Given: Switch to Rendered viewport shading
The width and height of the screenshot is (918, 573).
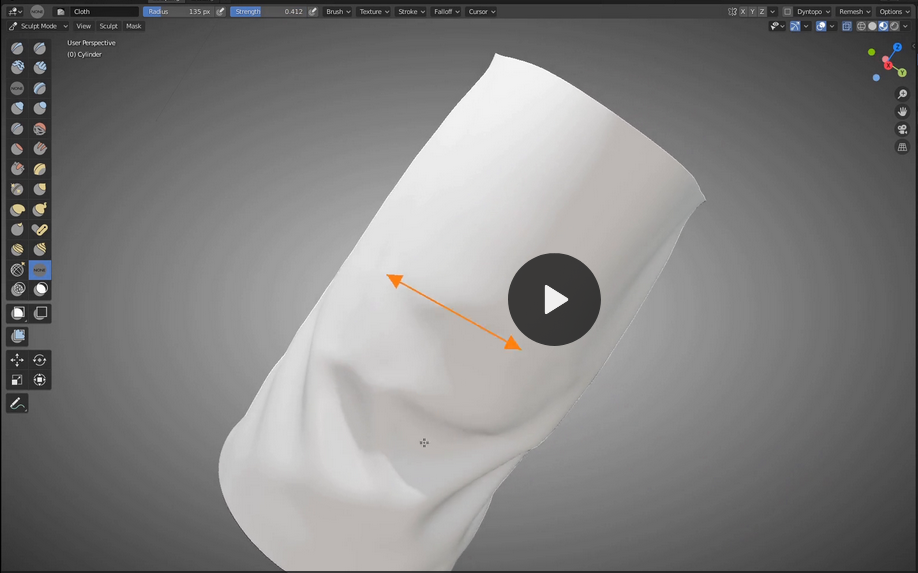Looking at the screenshot, I should [x=895, y=26].
